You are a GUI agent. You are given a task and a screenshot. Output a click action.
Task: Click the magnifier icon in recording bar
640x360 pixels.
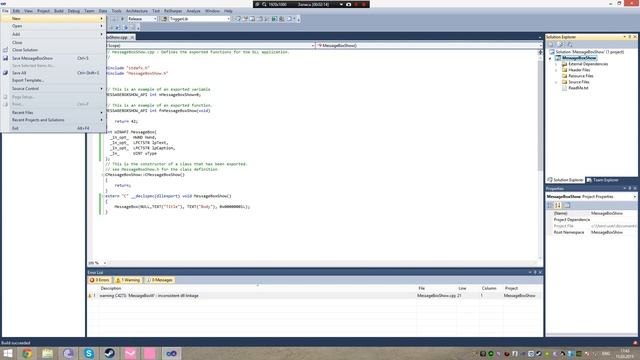point(264,4)
